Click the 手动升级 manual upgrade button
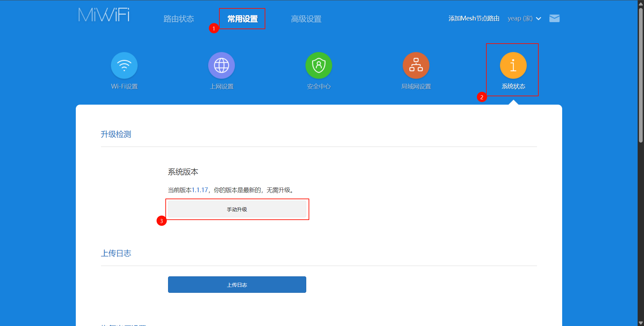The image size is (644, 326). click(x=237, y=209)
